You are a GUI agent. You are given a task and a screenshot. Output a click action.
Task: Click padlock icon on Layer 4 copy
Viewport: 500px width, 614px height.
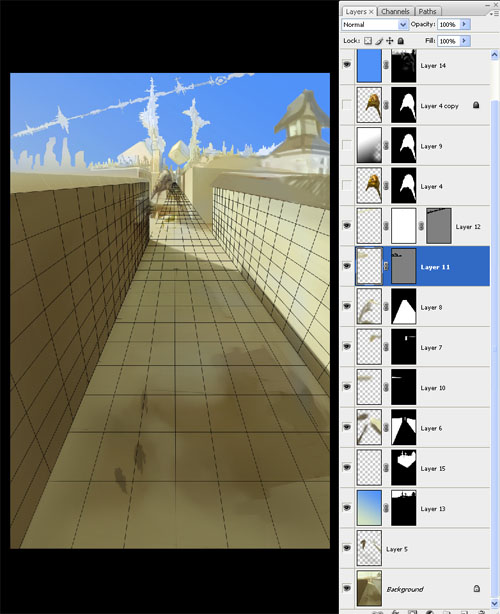tap(476, 105)
